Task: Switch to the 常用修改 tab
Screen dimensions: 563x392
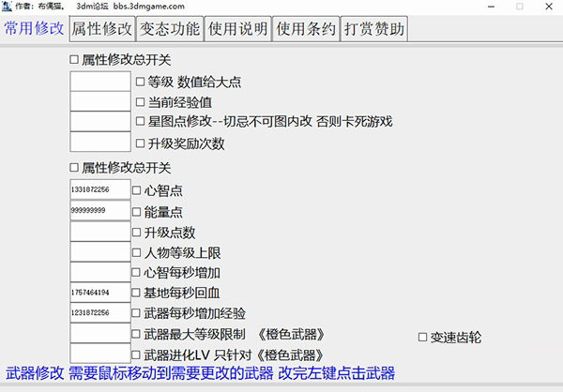Action: [x=34, y=29]
